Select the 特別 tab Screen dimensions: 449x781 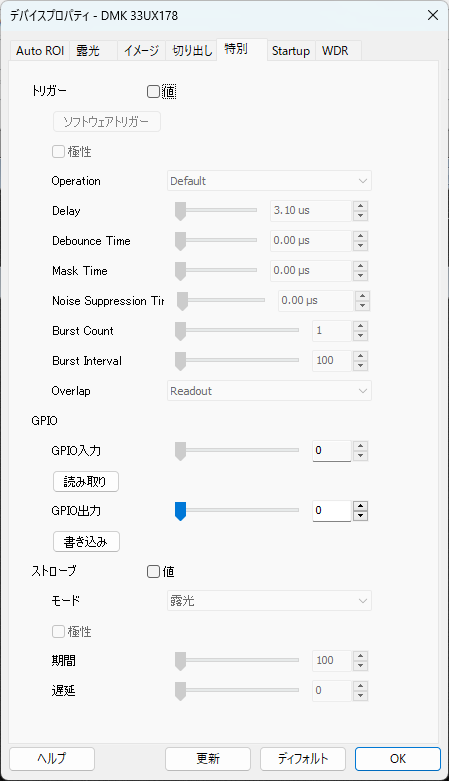click(x=242, y=49)
